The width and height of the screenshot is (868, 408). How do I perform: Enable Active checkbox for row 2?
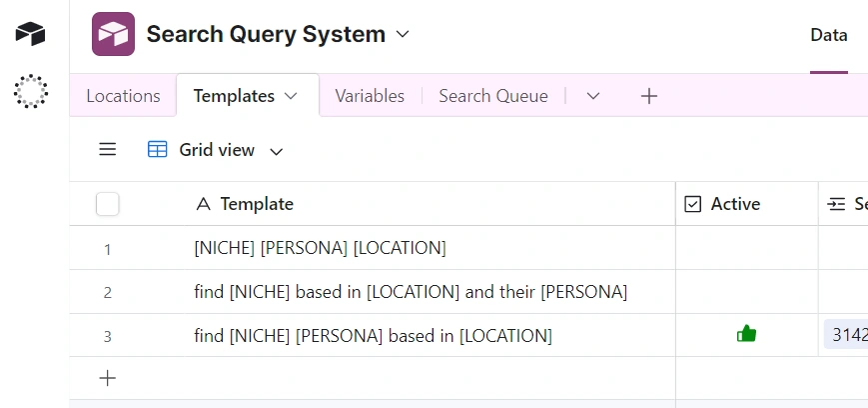[746, 292]
